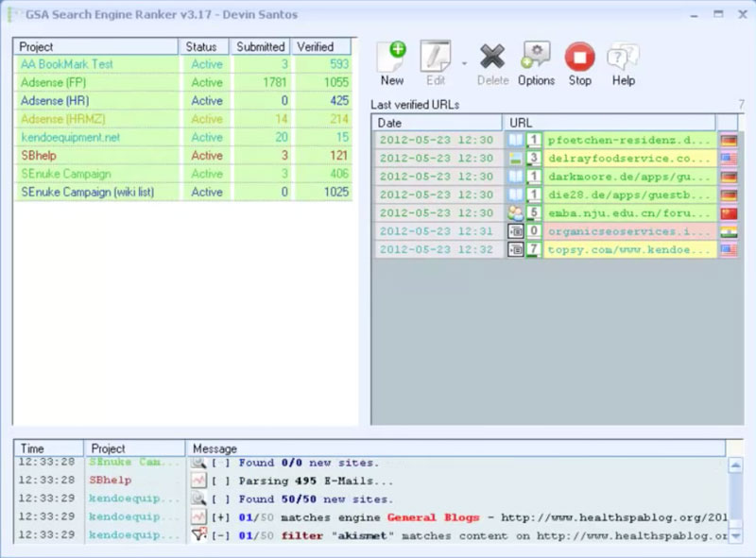The height and width of the screenshot is (558, 756).
Task: Open the dropdown arrow next to Edit
Action: [464, 63]
